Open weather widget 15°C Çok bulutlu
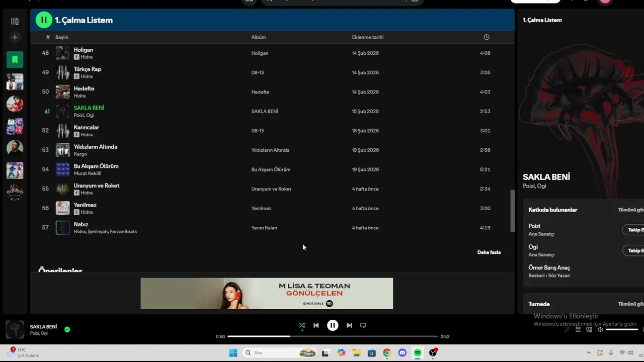The width and height of the screenshot is (644, 362). pos(24,352)
